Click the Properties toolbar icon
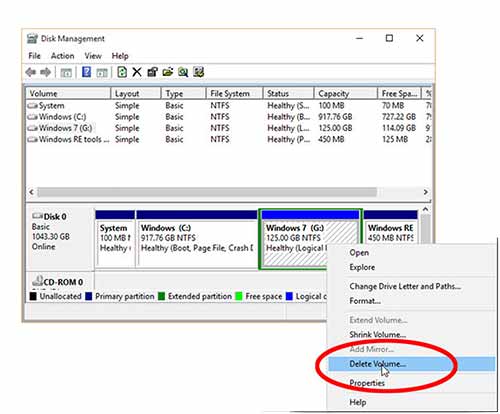This screenshot has height=414, width=500. click(x=152, y=72)
